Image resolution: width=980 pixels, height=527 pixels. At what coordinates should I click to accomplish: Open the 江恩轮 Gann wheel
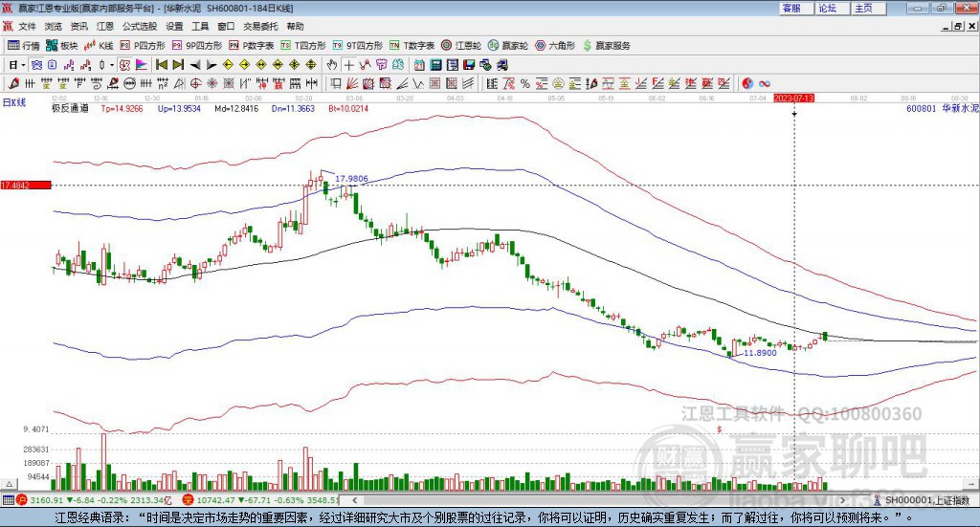[461, 46]
